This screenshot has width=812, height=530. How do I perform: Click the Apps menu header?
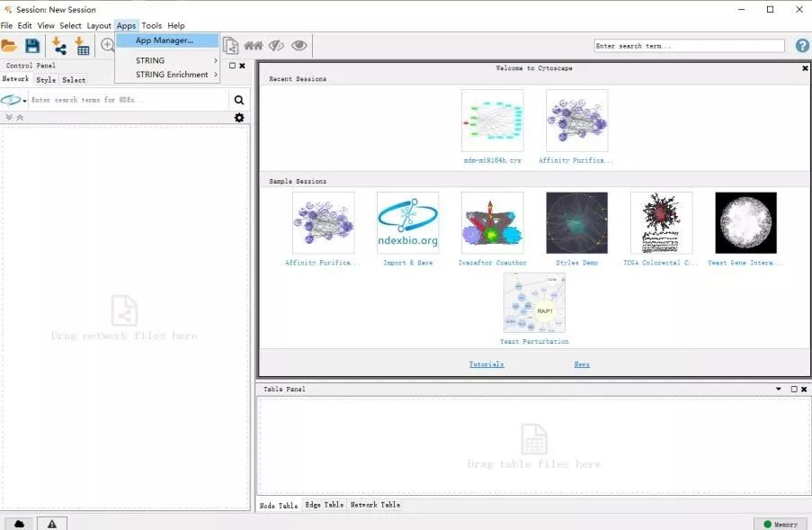127,25
